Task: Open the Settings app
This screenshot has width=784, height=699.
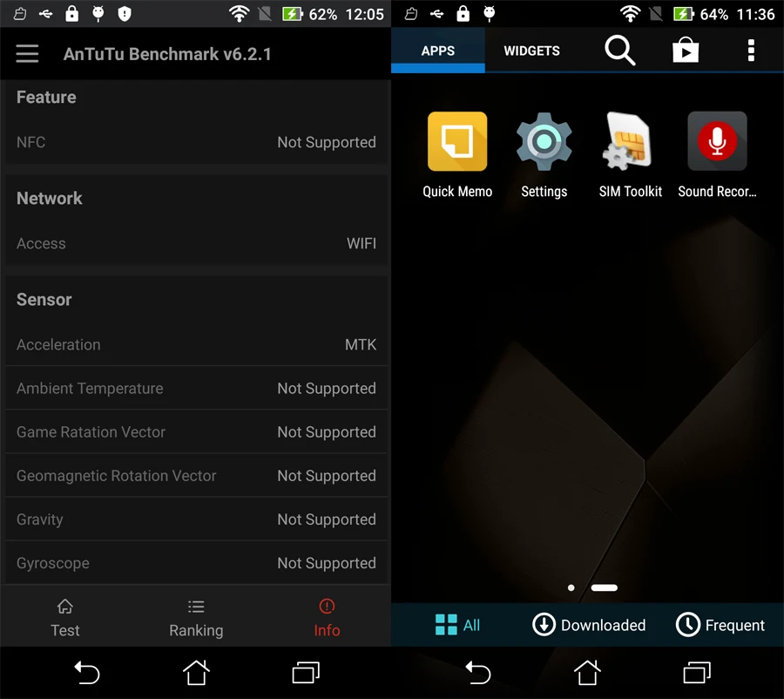Action: (x=544, y=155)
